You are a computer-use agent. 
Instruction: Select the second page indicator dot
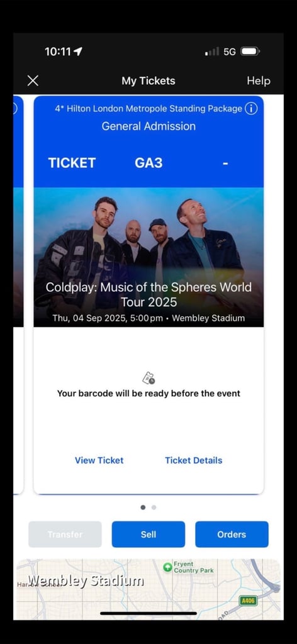point(154,508)
